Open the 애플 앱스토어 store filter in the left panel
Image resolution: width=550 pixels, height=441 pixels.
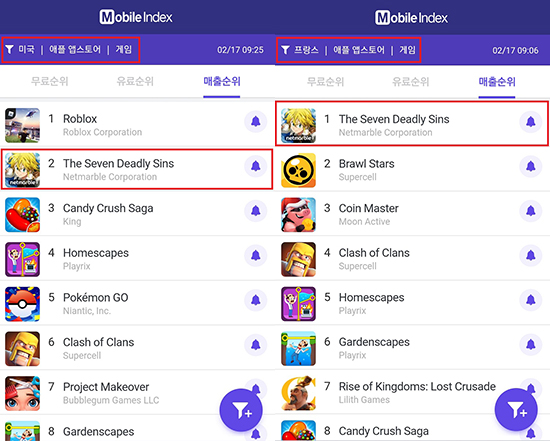(75, 49)
